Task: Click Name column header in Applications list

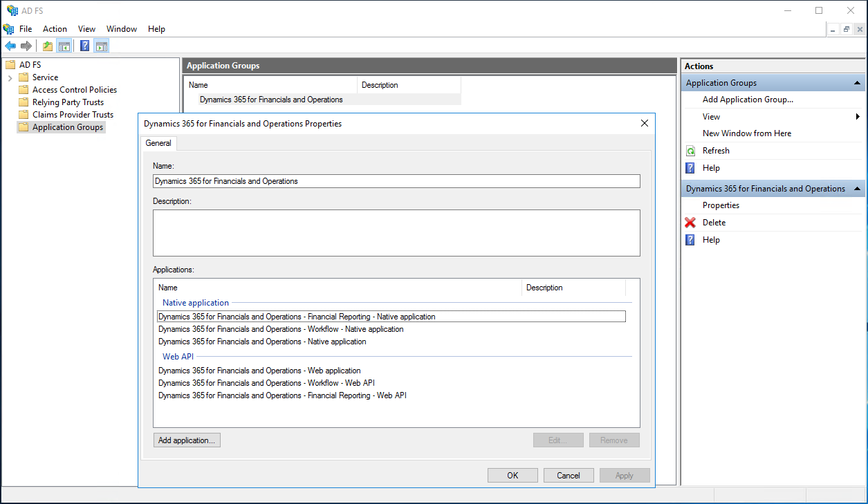Action: 338,288
